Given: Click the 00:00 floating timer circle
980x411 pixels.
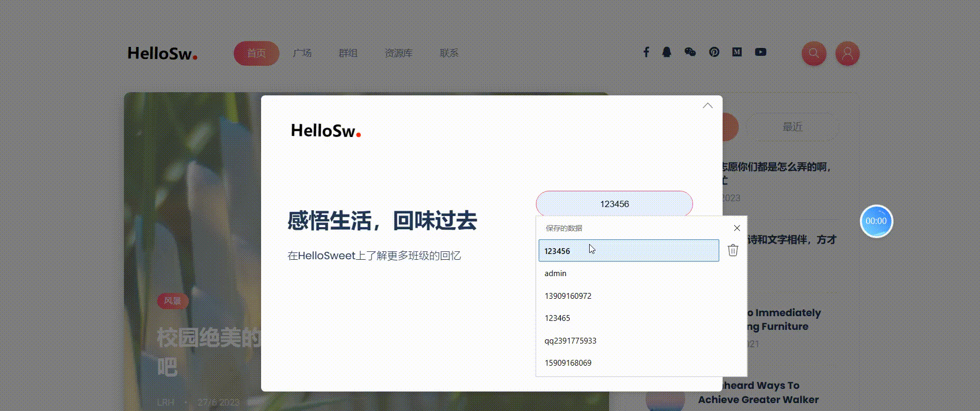Looking at the screenshot, I should [x=876, y=221].
